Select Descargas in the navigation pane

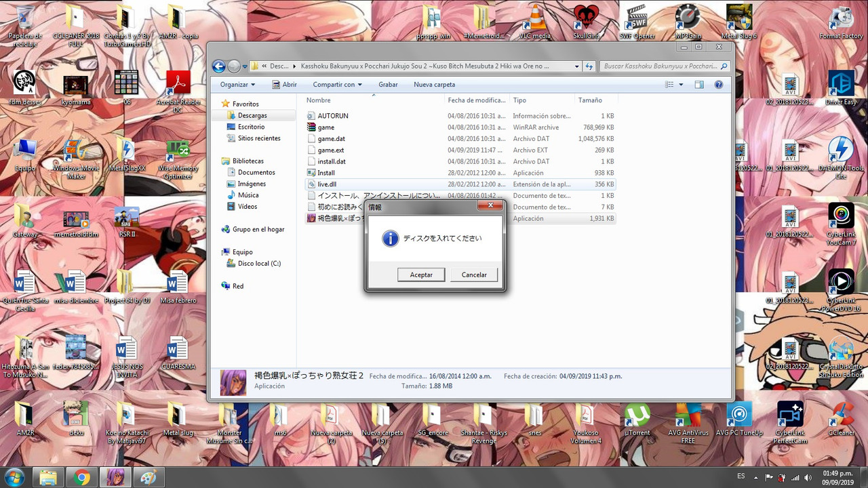click(252, 116)
